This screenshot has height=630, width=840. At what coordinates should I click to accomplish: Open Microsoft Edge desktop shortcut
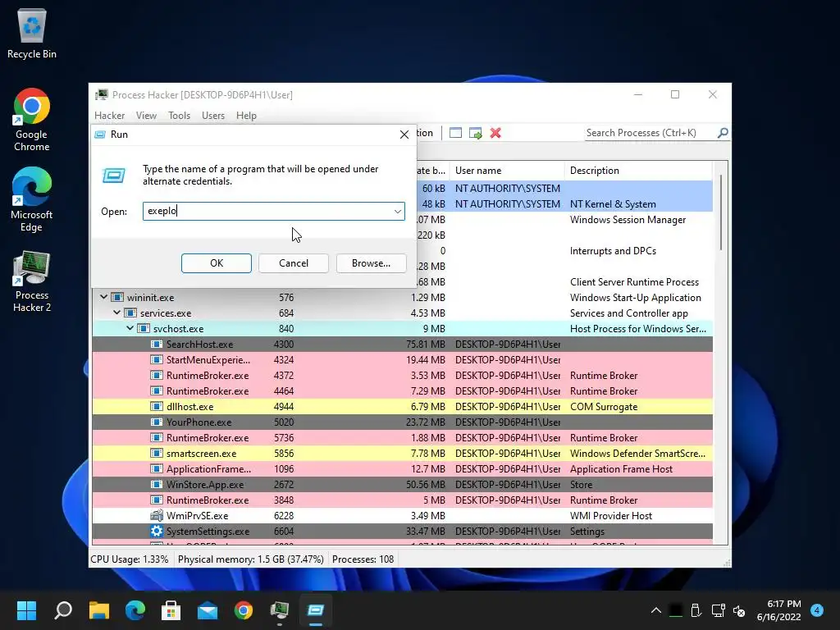[x=32, y=200]
